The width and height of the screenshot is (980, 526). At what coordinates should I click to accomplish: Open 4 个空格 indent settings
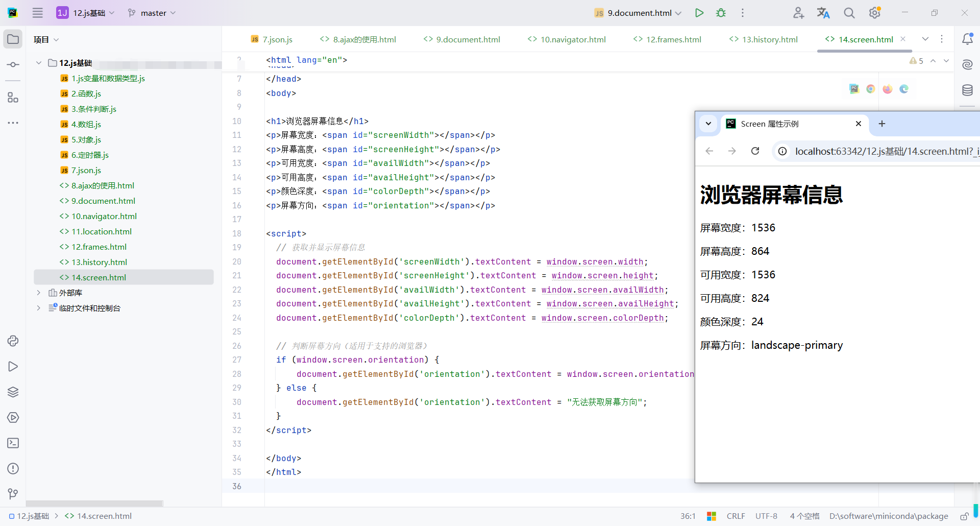pyautogui.click(x=804, y=516)
